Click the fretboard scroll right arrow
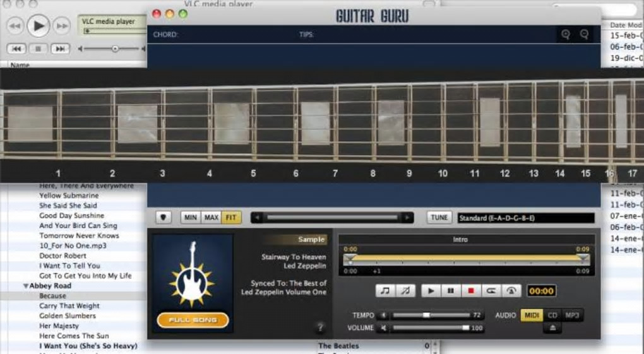 407,217
